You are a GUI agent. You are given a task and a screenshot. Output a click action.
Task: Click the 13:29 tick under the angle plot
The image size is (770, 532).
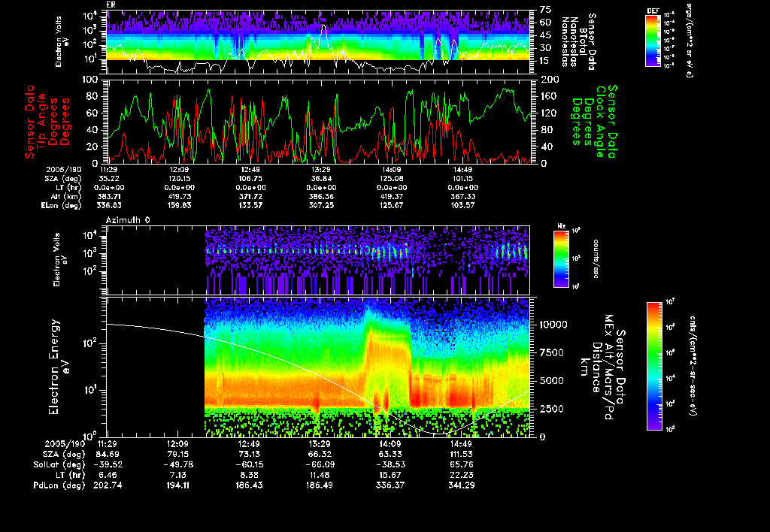coord(320,170)
